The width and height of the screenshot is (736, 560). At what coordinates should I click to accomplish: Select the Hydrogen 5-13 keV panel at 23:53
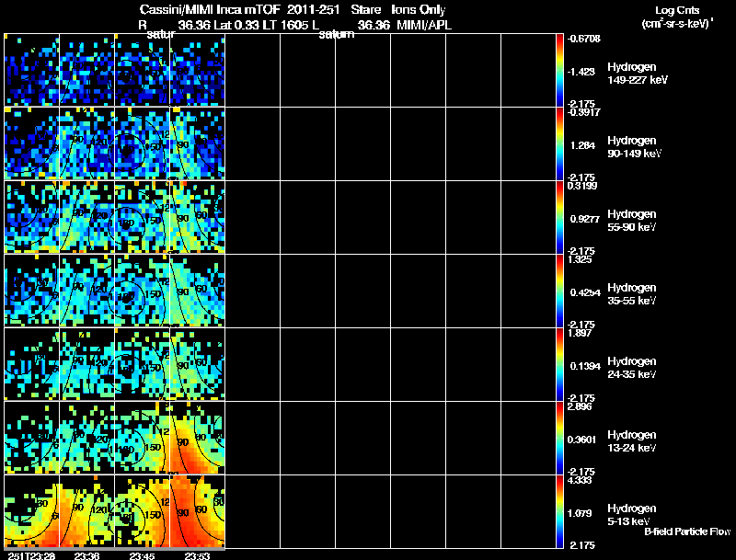198,511
